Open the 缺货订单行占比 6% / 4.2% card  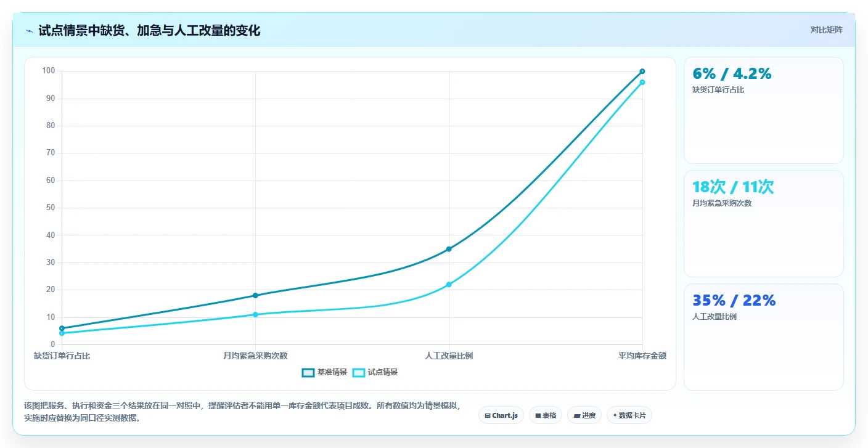pyautogui.click(x=763, y=110)
